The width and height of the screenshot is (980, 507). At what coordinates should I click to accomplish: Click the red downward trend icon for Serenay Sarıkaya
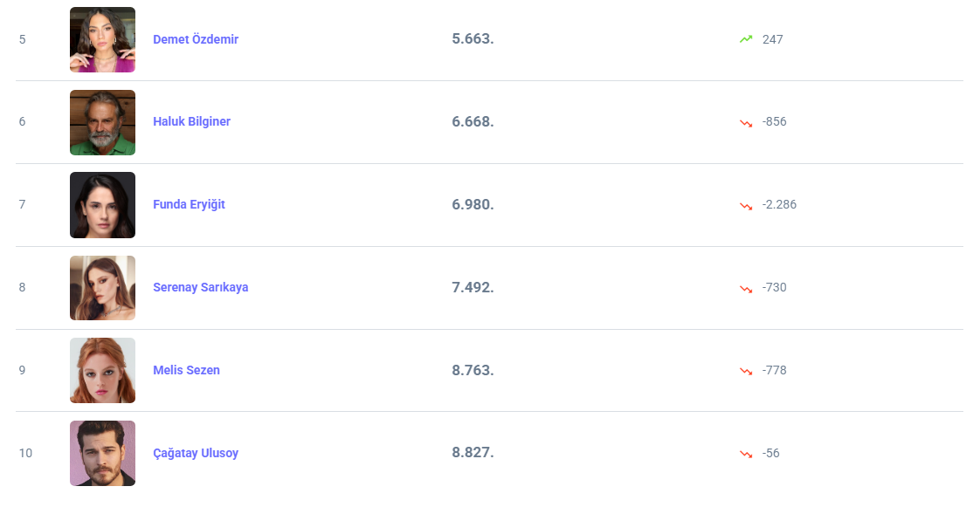click(x=745, y=288)
